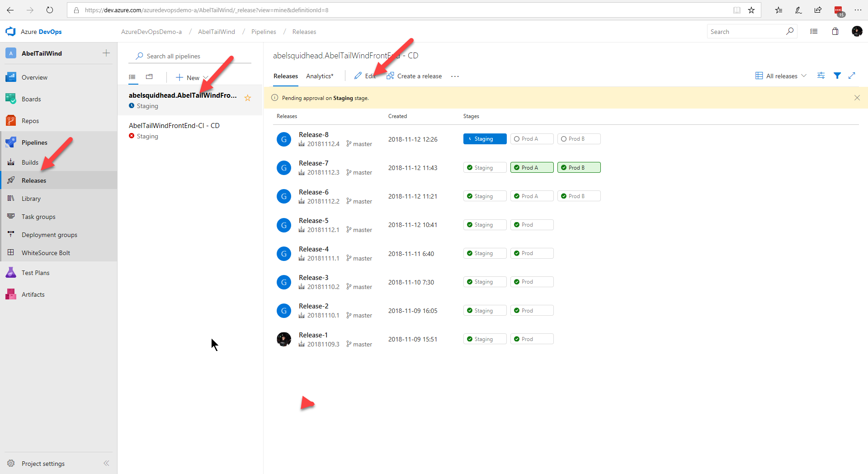Click the filter funnel icon
The image size is (868, 474).
tap(837, 76)
